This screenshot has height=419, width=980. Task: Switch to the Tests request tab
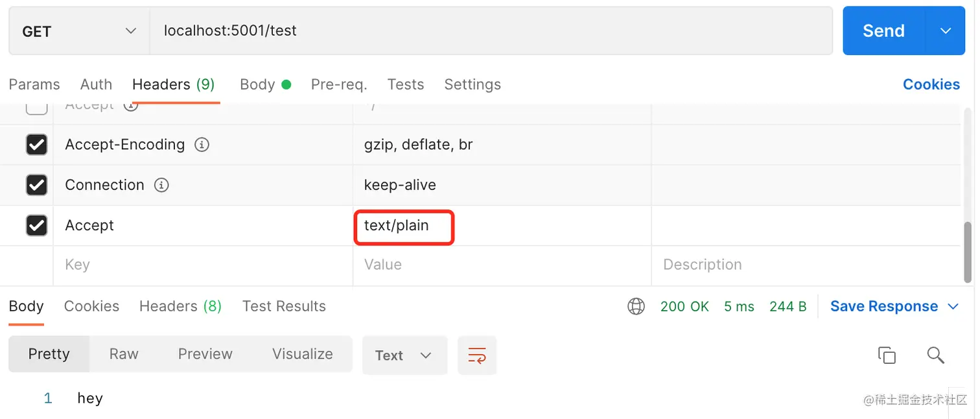coord(406,84)
